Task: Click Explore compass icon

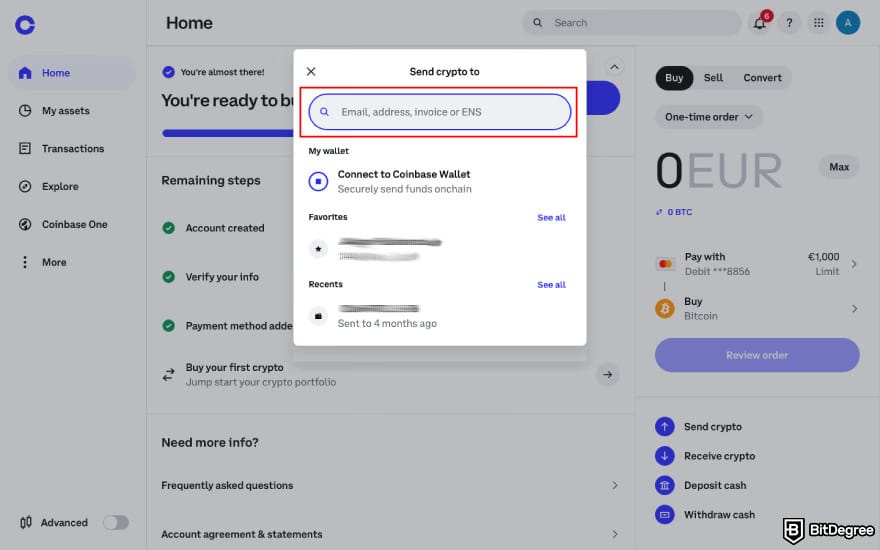Action: [25, 186]
